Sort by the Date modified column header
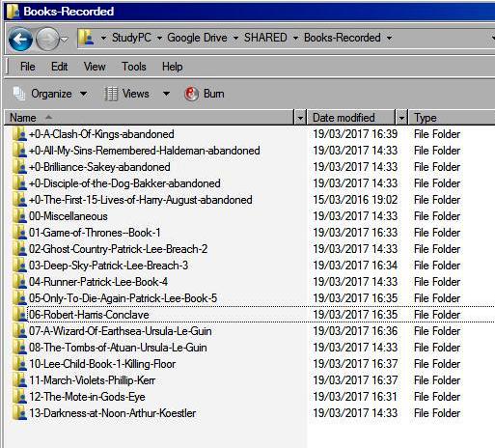 point(351,118)
